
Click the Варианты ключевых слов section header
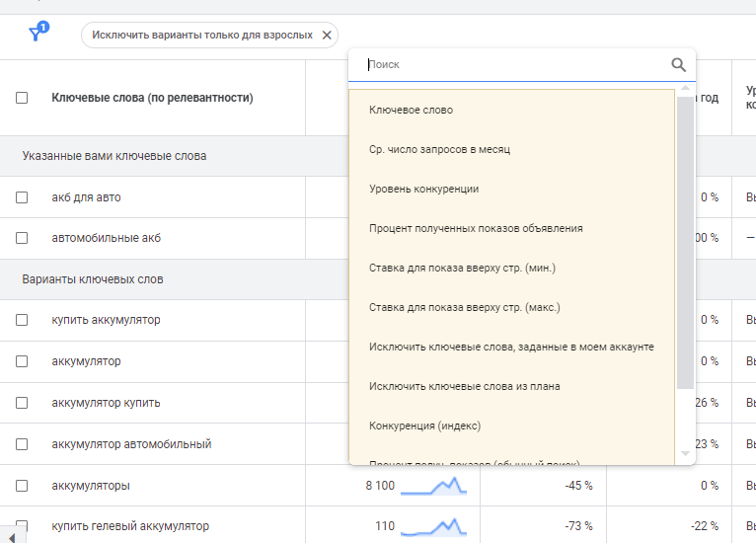tap(93, 279)
